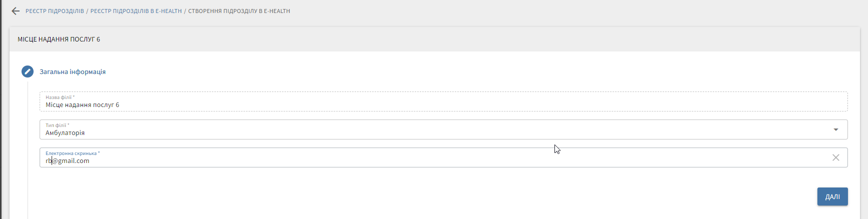This screenshot has height=219, width=868.
Task: Click the slash after РЕЄСТР ПІДРОЗДІЛІВ breadcrumb
Action: click(x=87, y=11)
